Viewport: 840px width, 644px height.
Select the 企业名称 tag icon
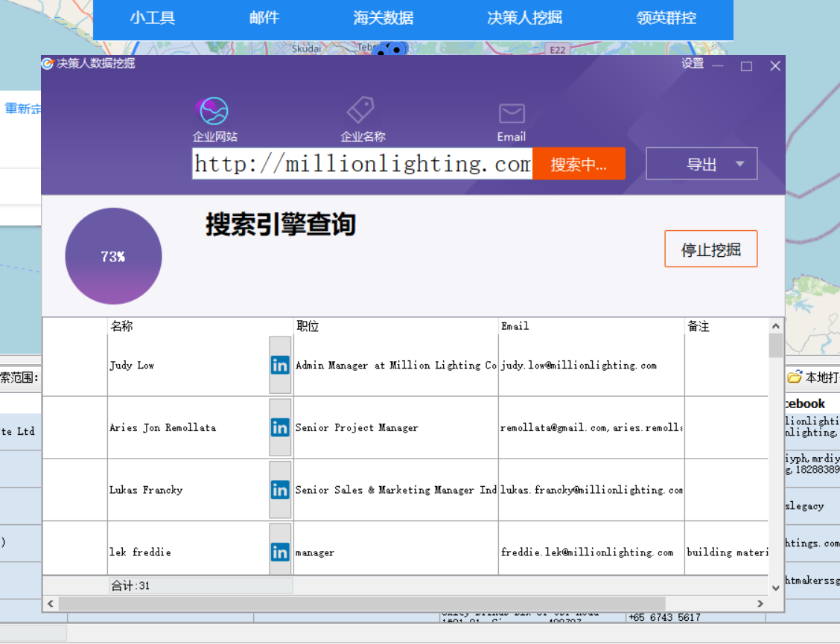click(x=360, y=110)
